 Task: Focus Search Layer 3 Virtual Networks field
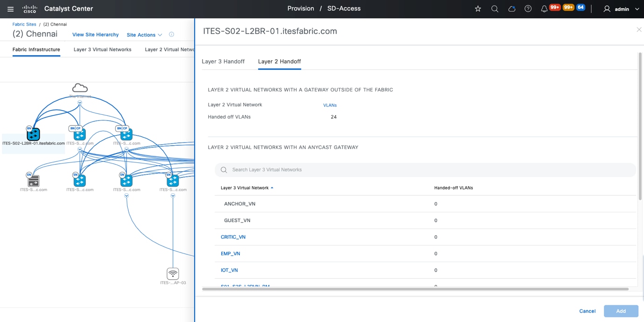tap(425, 170)
